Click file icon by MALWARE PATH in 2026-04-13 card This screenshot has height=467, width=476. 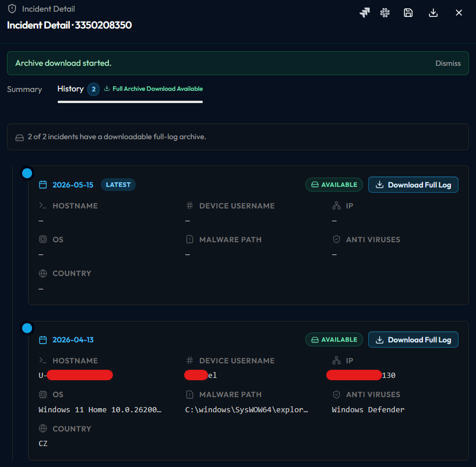tap(189, 394)
